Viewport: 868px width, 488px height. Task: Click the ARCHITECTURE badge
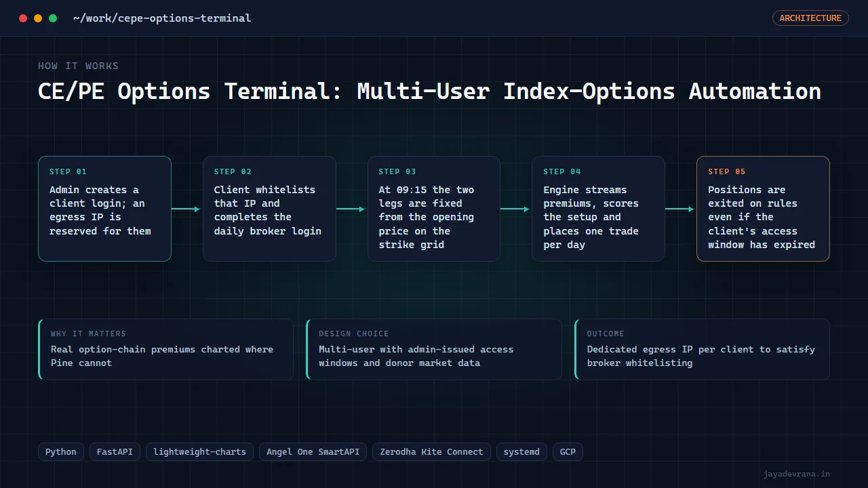click(x=810, y=18)
